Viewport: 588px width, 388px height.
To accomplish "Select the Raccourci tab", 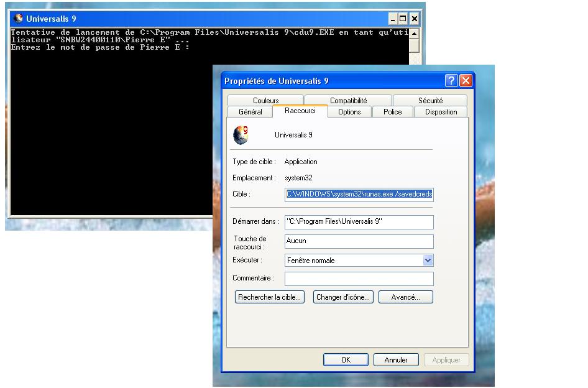I will click(x=300, y=111).
